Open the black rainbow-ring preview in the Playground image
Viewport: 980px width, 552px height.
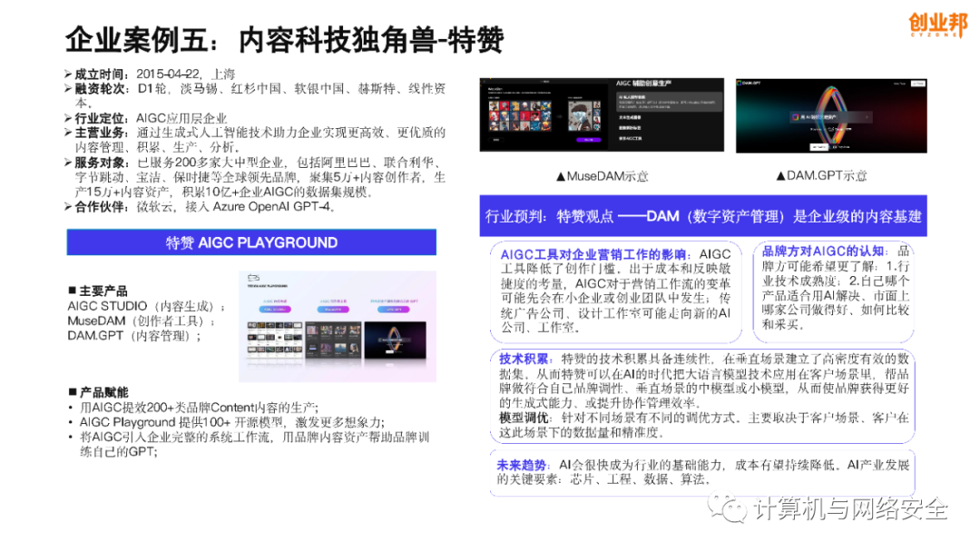395,340
